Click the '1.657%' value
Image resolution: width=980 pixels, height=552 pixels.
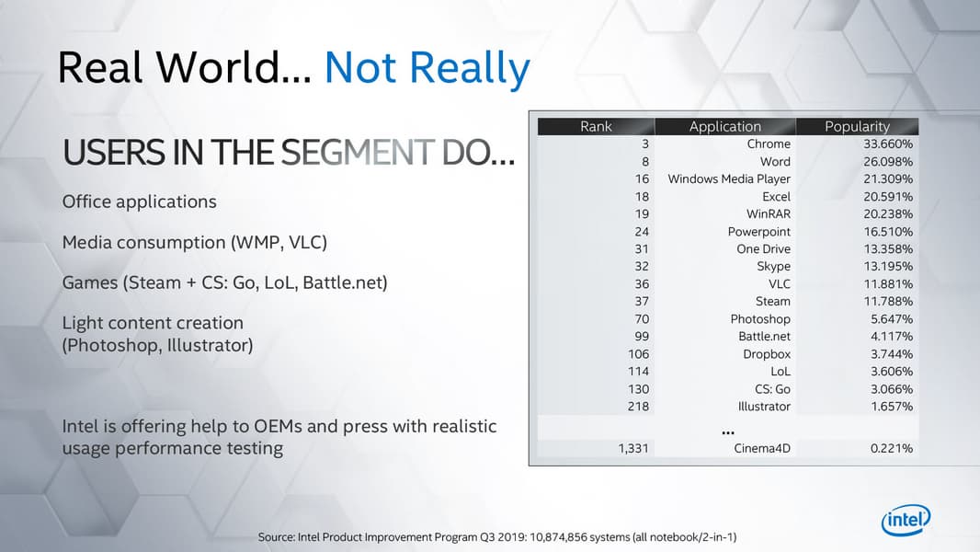click(x=891, y=407)
